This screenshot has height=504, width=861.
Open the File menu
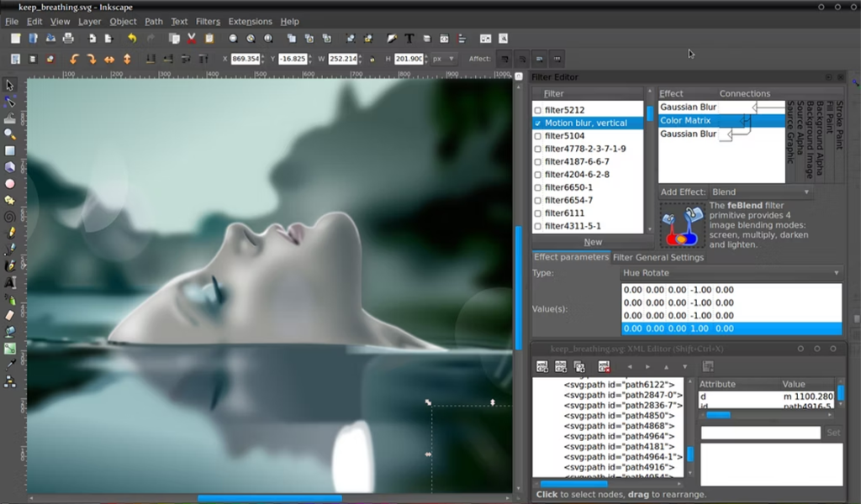12,21
